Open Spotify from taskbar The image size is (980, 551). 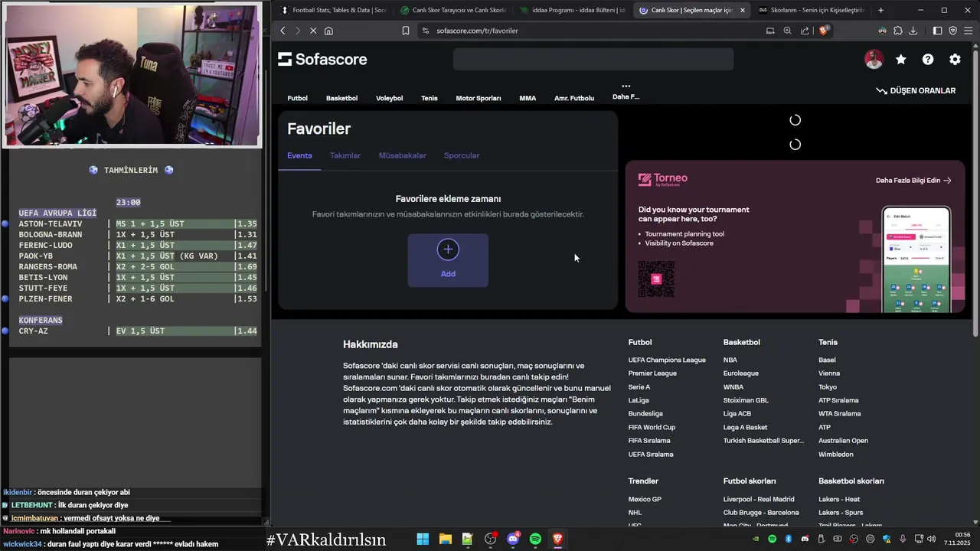coord(535,539)
